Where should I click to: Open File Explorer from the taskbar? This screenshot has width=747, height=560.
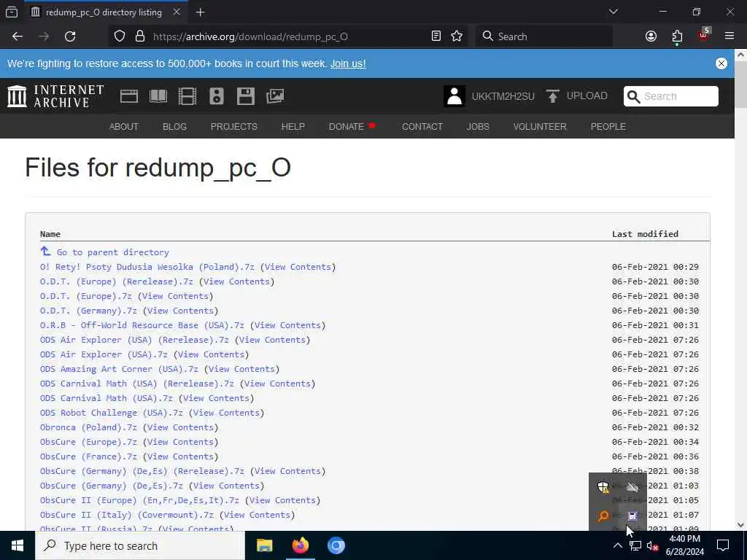pos(264,545)
